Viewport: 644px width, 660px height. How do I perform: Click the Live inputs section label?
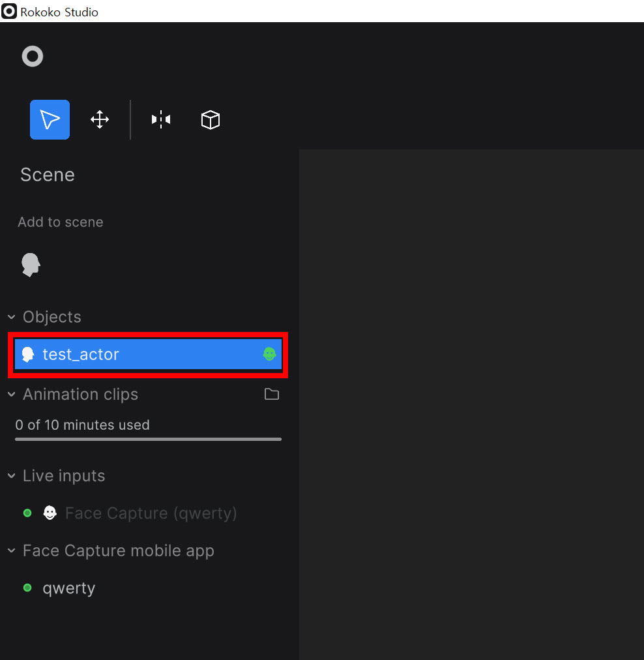pyautogui.click(x=64, y=476)
